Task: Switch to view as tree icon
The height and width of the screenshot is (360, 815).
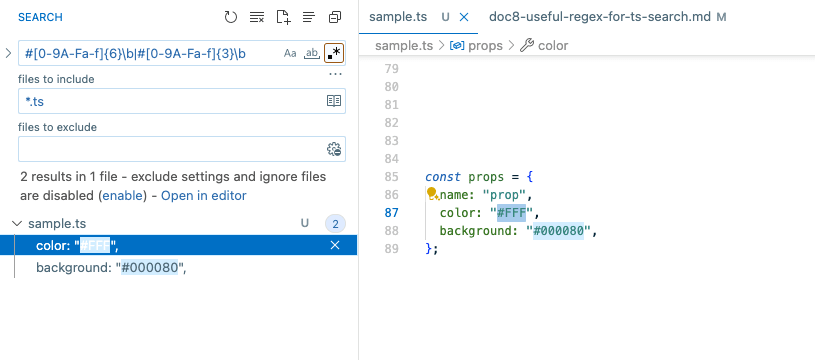Action: pyautogui.click(x=309, y=17)
